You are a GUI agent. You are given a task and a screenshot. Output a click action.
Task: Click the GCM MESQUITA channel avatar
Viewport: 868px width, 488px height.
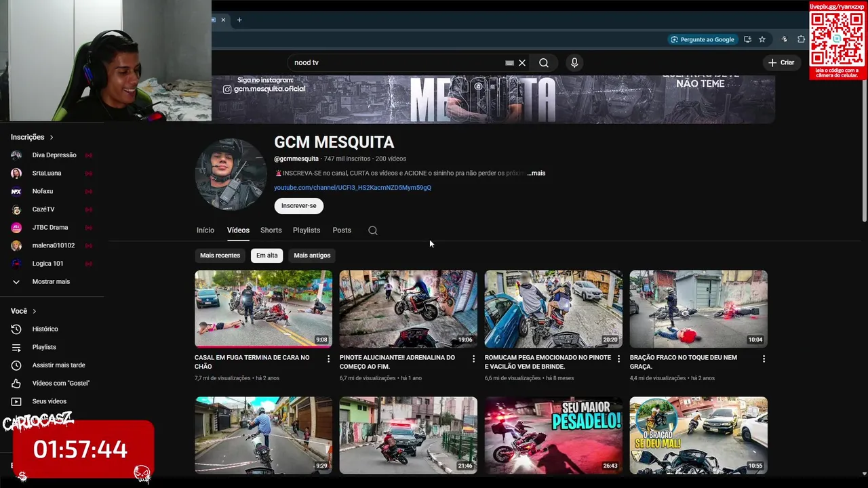point(231,174)
